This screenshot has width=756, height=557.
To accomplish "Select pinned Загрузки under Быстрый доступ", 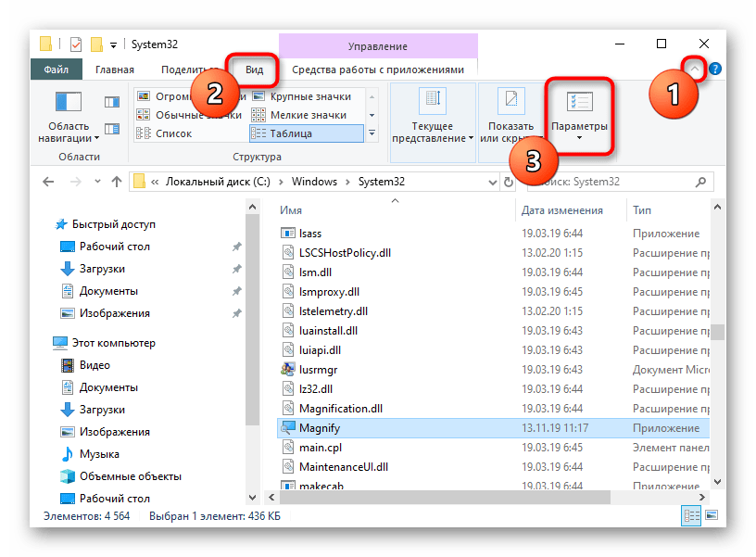I will (x=102, y=269).
